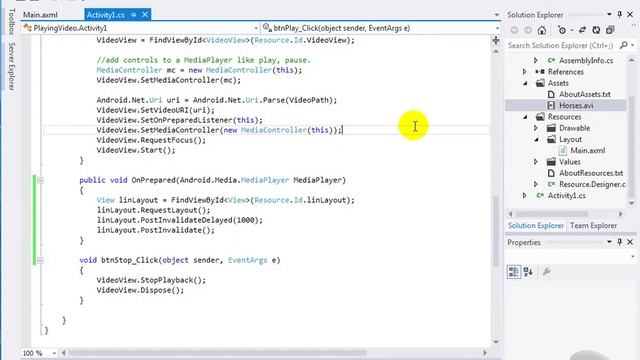Open the Server Explorer side tab

click(12, 66)
